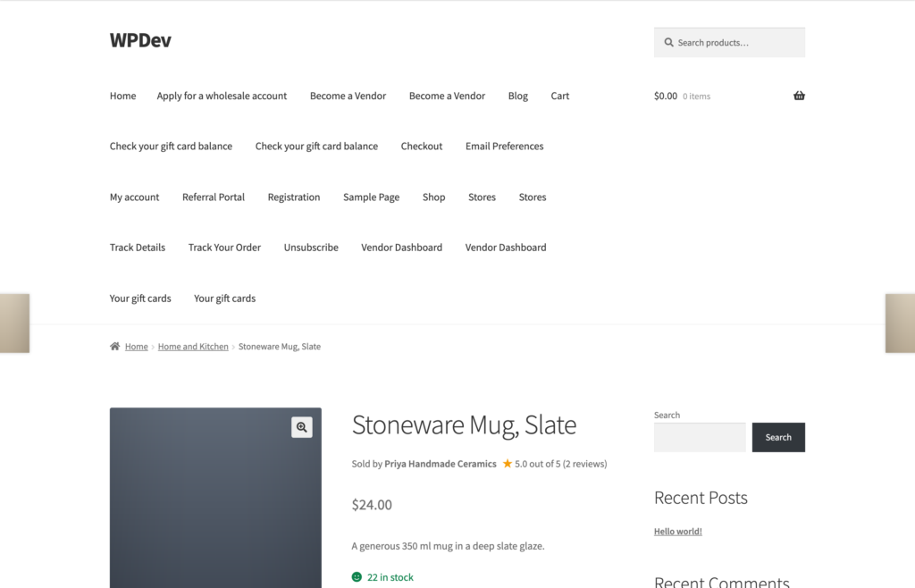The height and width of the screenshot is (588, 915).
Task: Click the house icon in the breadcrumb
Action: 115,346
